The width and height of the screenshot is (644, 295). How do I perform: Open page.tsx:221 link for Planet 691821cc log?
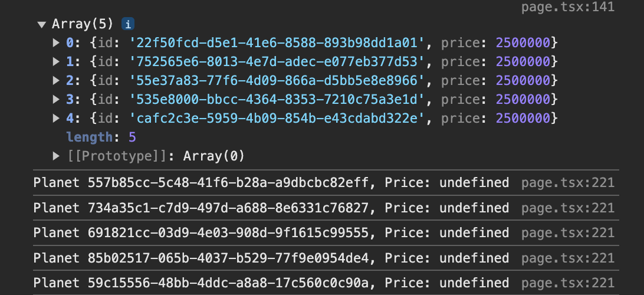[x=567, y=233]
